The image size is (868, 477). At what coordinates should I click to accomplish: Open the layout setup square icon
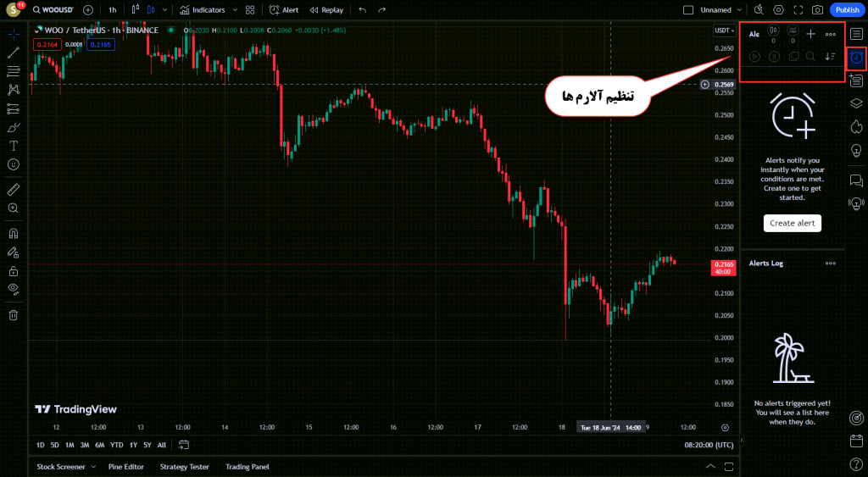pos(688,10)
